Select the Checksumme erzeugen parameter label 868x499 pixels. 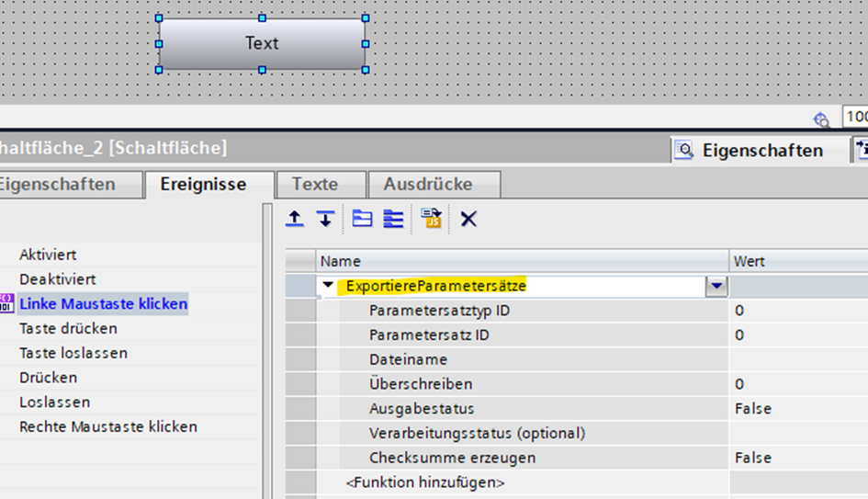(452, 458)
